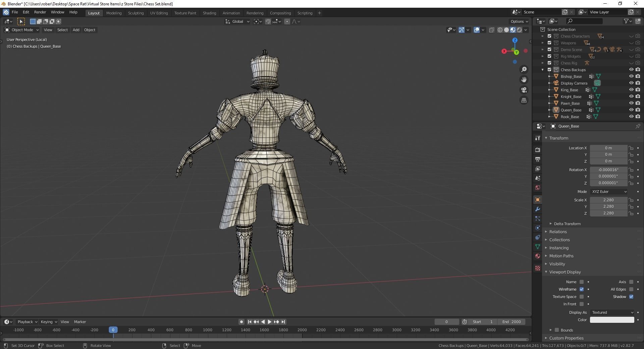Switch to solid viewport shading
Screen dimensions: 644x349
(x=506, y=30)
